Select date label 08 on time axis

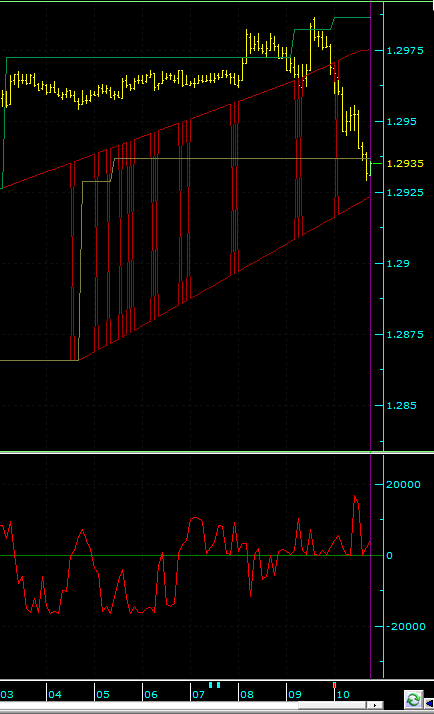pyautogui.click(x=247, y=694)
